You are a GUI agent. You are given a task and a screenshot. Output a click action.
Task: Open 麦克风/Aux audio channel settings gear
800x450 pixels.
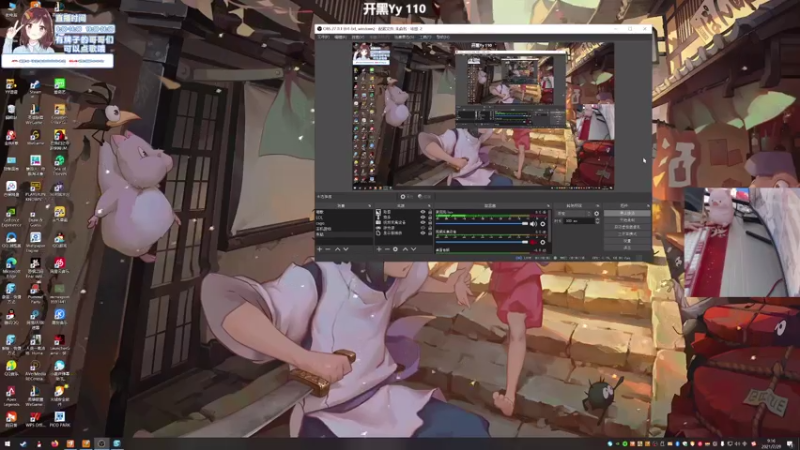pos(543,224)
